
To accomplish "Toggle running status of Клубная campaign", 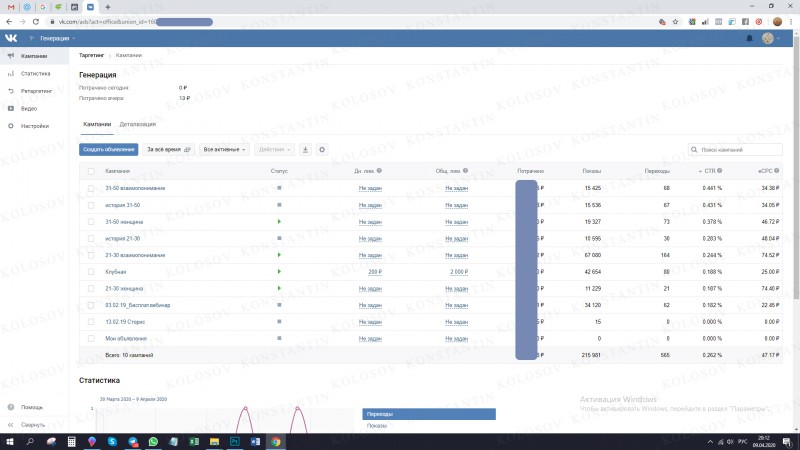I will tap(279, 271).
